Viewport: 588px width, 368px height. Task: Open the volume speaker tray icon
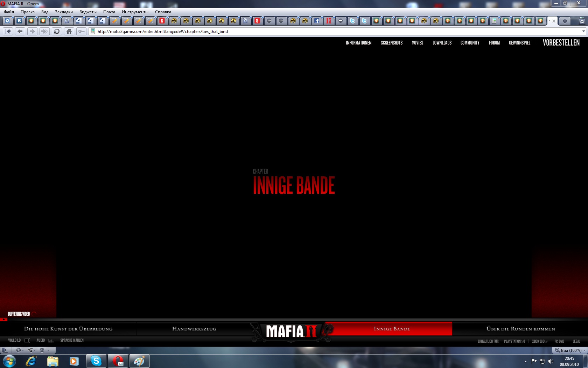click(551, 361)
